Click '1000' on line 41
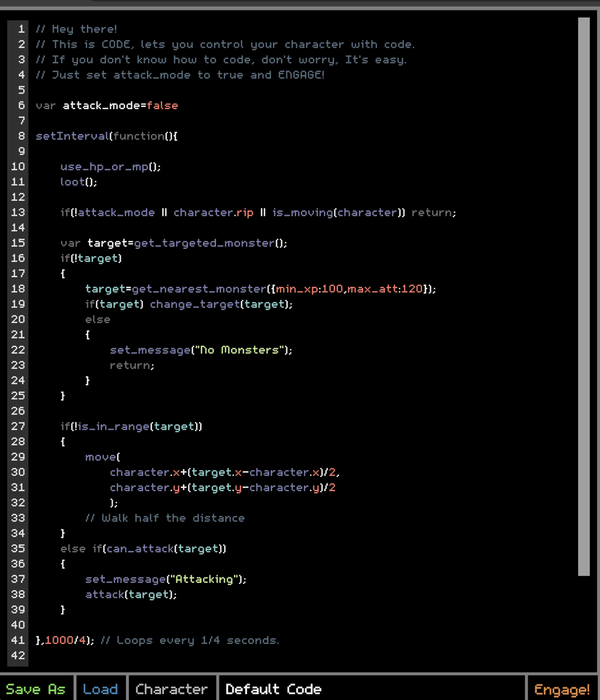600x700 pixels. pos(59,640)
